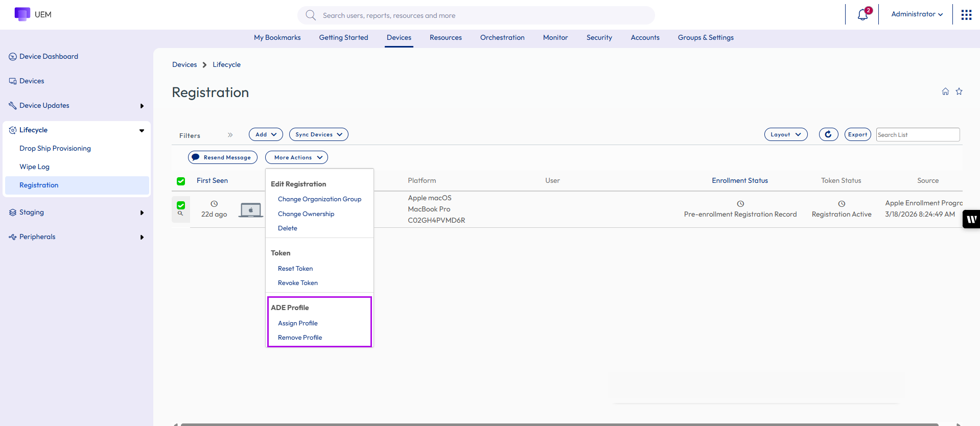This screenshot has width=980, height=426.
Task: Switch to the Resources tab
Action: coord(446,38)
